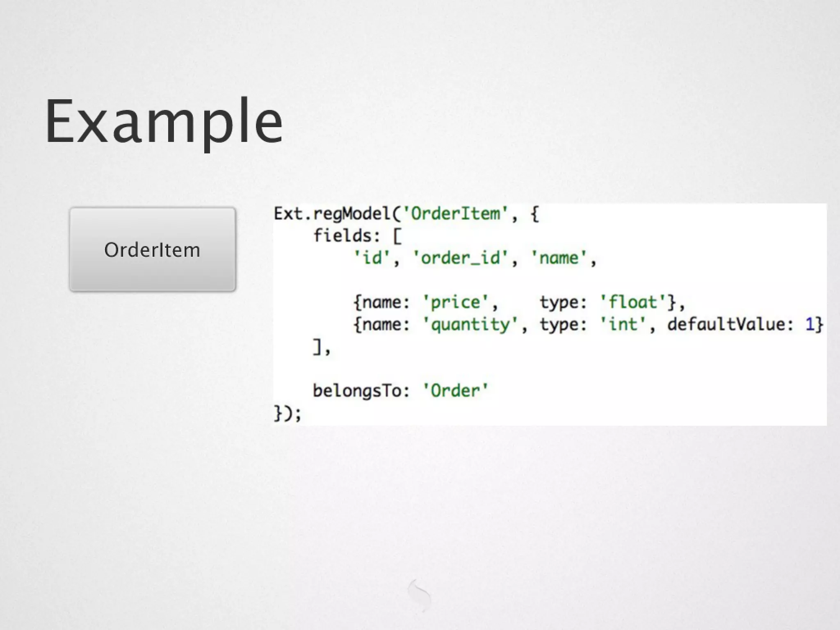This screenshot has height=630, width=840.
Task: Click the 'float' type string
Action: click(x=633, y=303)
